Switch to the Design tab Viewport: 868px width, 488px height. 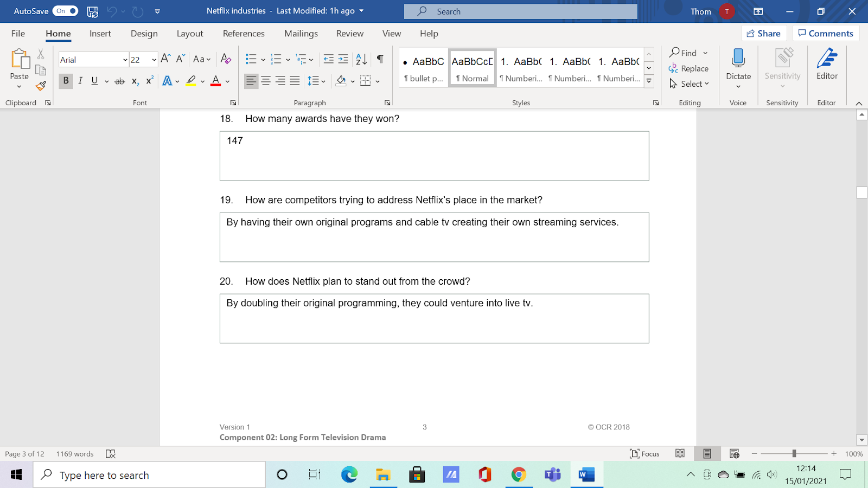coord(144,34)
